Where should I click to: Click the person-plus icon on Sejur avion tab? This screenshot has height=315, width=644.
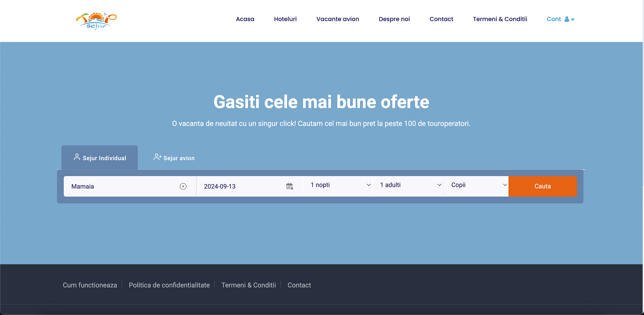[x=157, y=157]
